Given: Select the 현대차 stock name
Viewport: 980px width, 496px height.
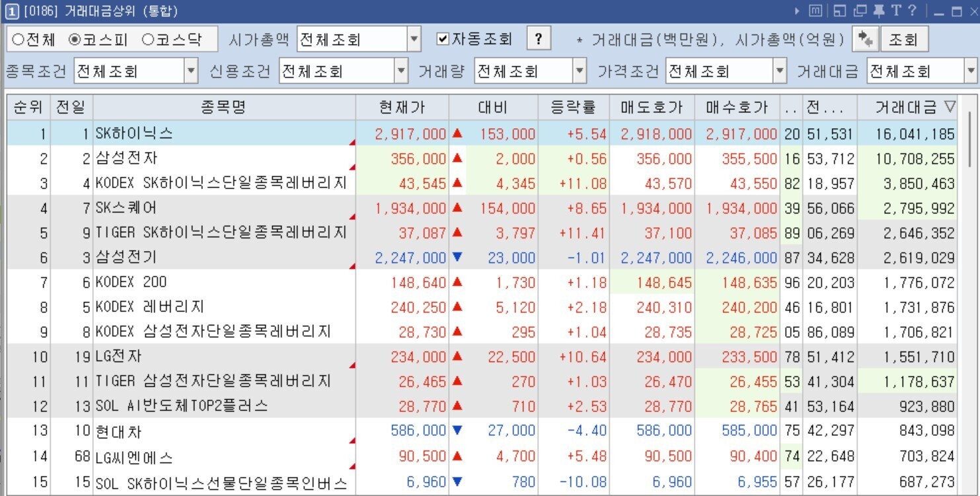Looking at the screenshot, I should click(x=118, y=432).
